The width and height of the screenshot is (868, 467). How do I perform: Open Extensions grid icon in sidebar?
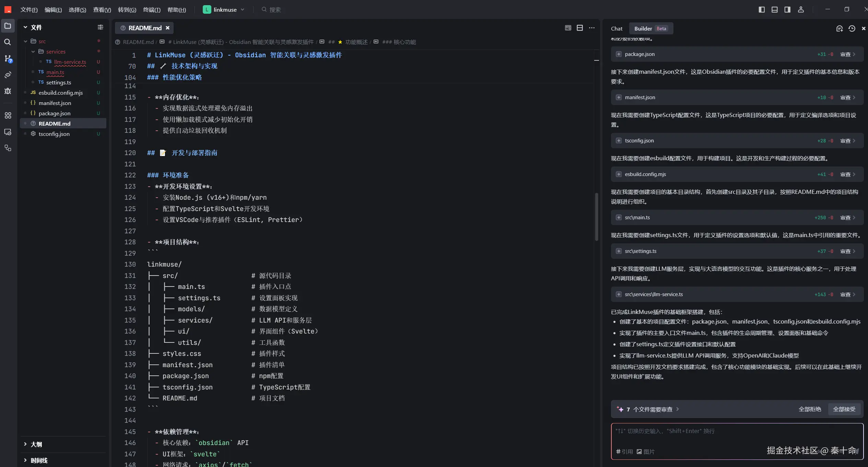[x=8, y=116]
